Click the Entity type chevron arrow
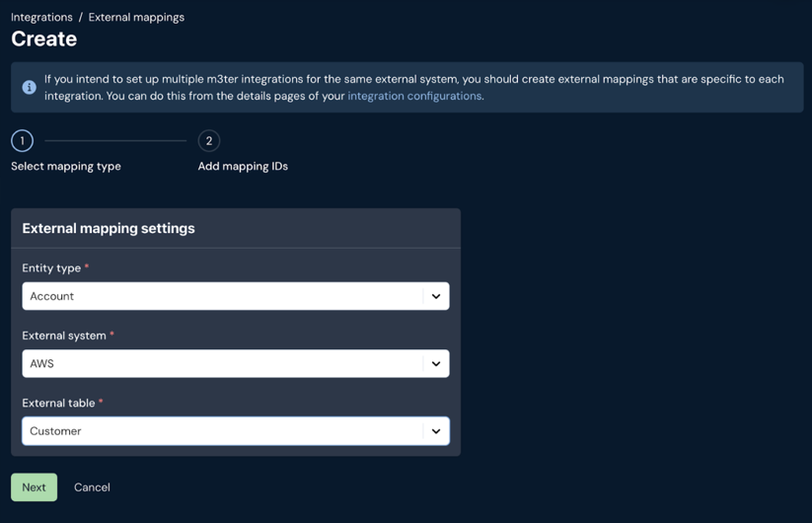The height and width of the screenshot is (523, 812). (436, 296)
